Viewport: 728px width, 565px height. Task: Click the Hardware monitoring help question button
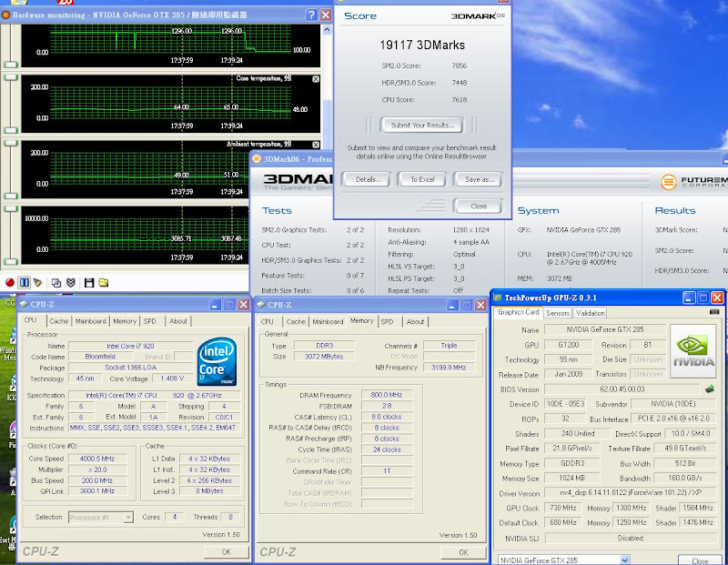(x=312, y=15)
